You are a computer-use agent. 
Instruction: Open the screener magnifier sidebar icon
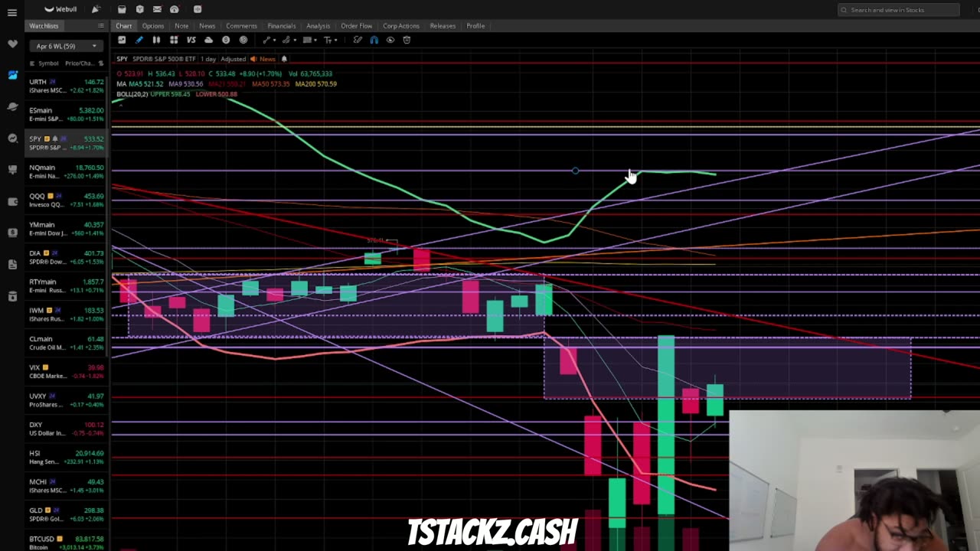click(x=12, y=138)
